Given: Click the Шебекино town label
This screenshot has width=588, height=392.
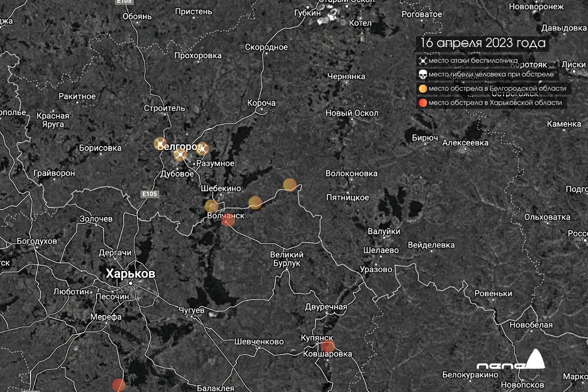Looking at the screenshot, I should 221,189.
